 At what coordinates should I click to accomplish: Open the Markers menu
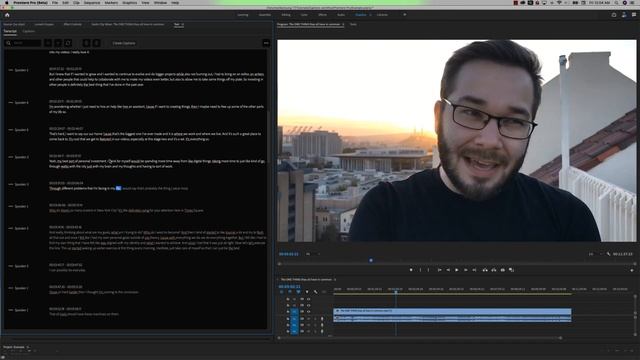click(111, 2)
